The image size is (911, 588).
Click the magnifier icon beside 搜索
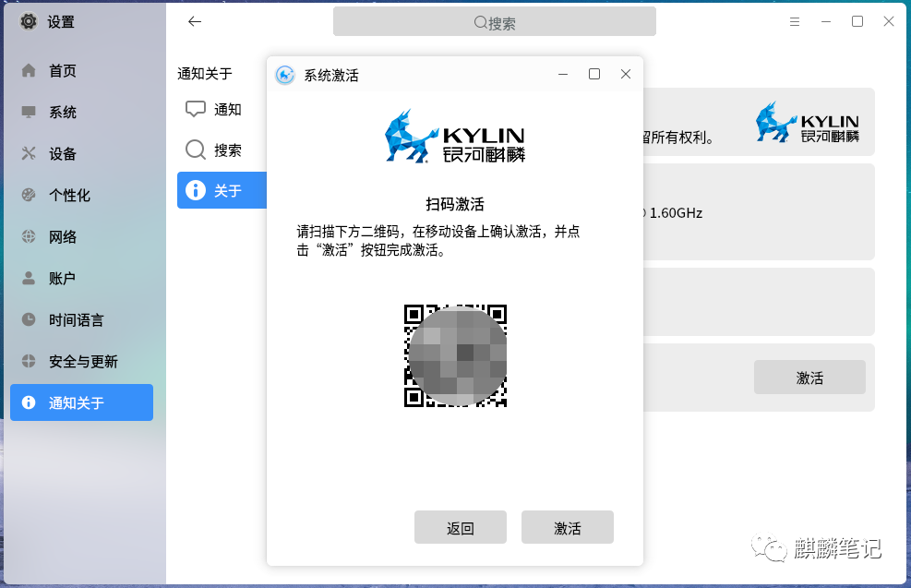point(196,150)
